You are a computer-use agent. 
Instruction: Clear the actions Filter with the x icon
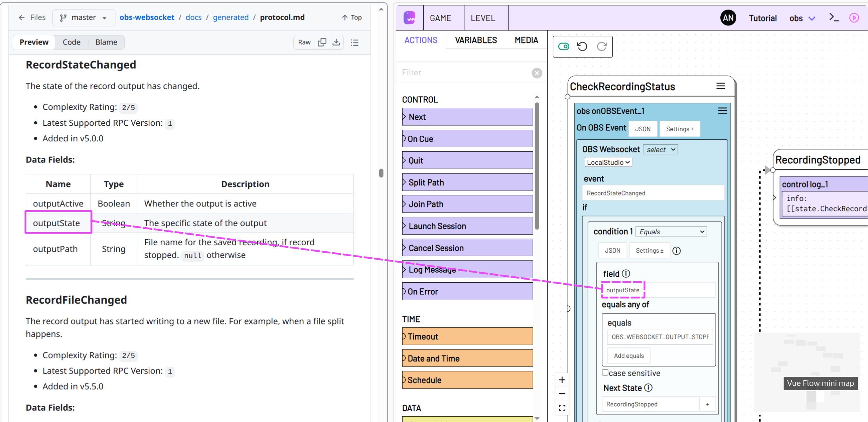[x=536, y=73]
